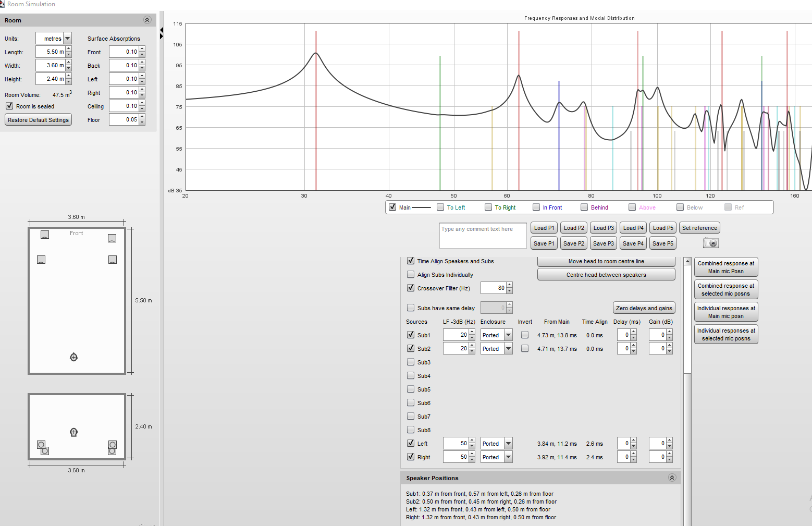Click the comment text box
Image resolution: width=812 pixels, height=526 pixels.
(483, 236)
